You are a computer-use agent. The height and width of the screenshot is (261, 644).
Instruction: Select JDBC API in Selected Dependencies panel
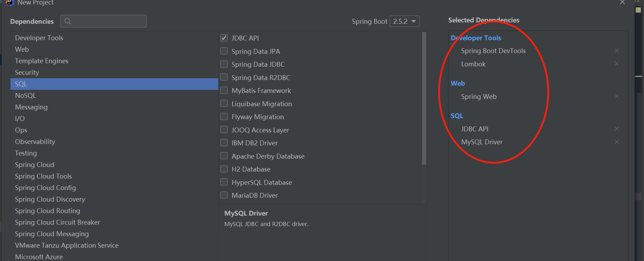pos(474,129)
